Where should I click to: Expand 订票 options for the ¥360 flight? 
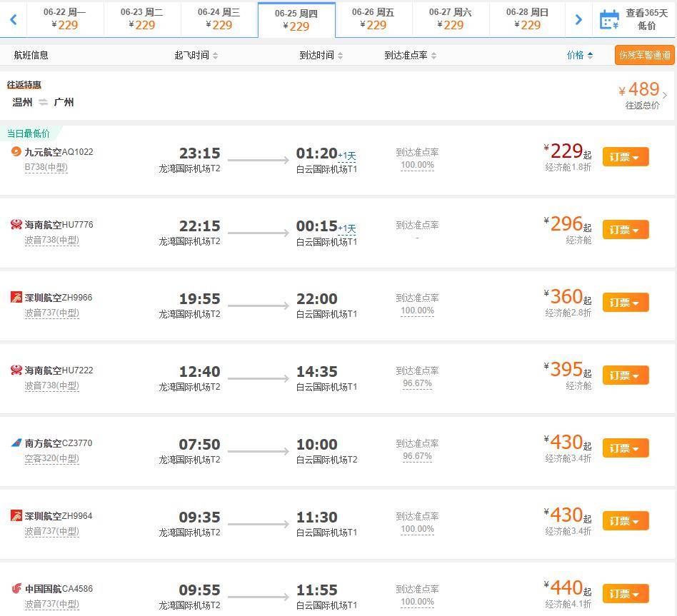coord(625,302)
